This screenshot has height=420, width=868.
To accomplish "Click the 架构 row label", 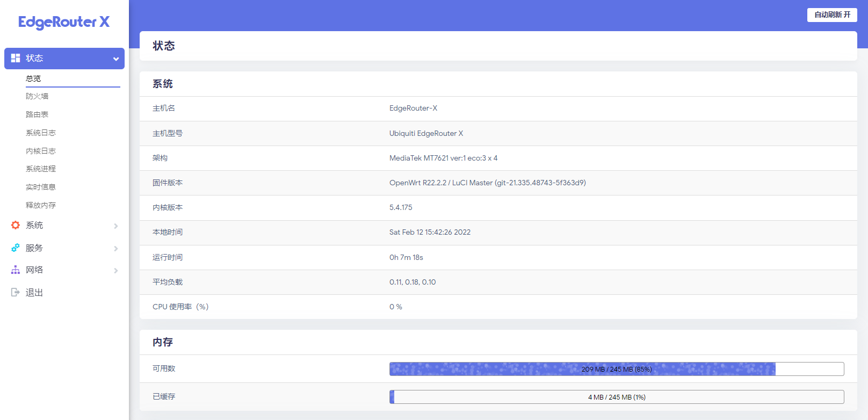I will pyautogui.click(x=160, y=158).
